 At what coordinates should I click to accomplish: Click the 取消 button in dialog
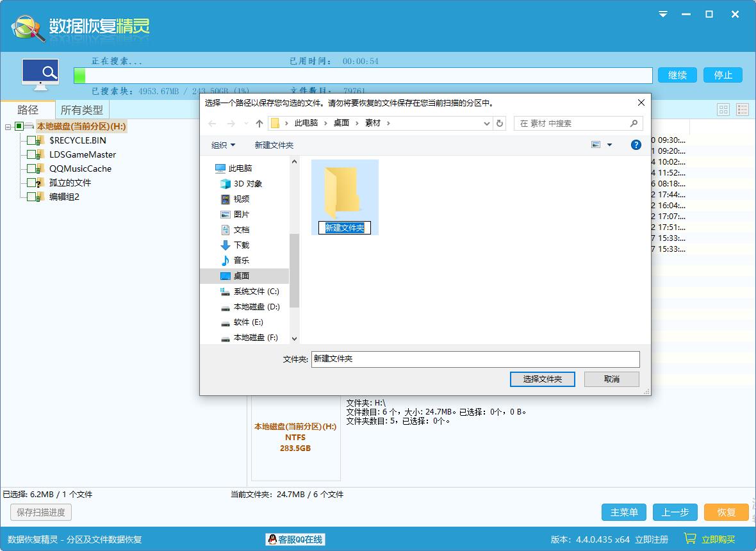[612, 379]
